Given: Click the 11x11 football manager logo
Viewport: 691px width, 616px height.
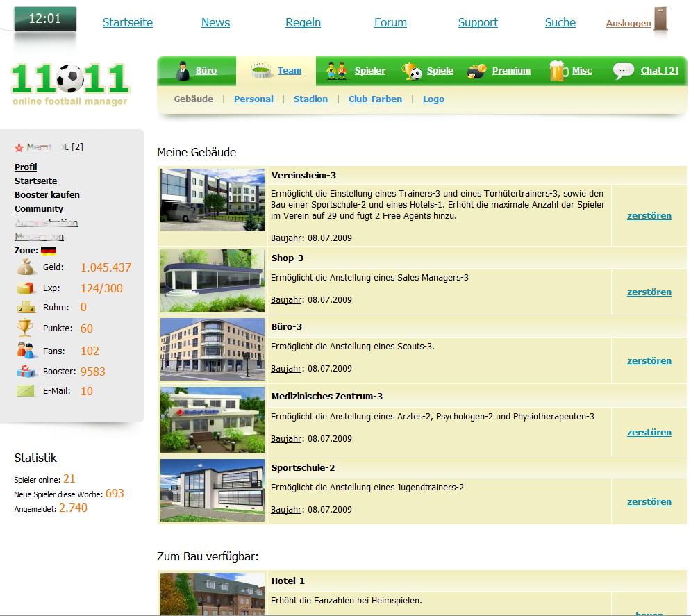Looking at the screenshot, I should [x=70, y=84].
